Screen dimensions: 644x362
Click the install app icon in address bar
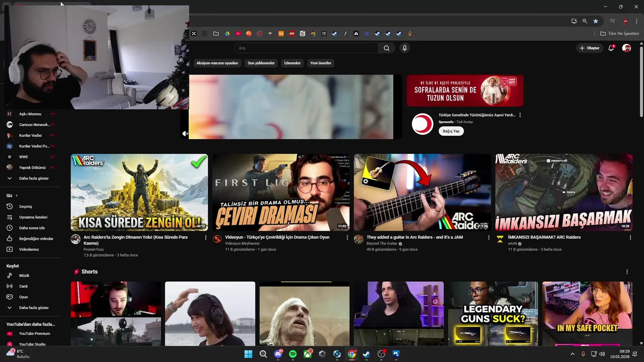[x=574, y=21]
